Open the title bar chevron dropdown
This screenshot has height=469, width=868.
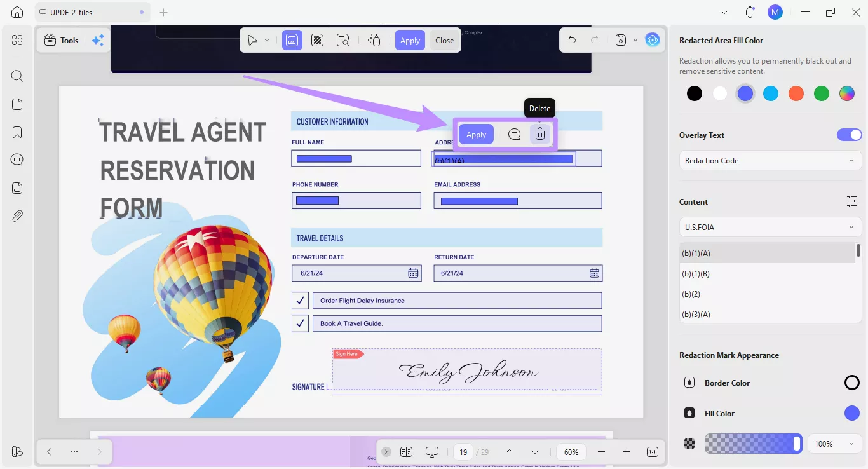click(725, 12)
